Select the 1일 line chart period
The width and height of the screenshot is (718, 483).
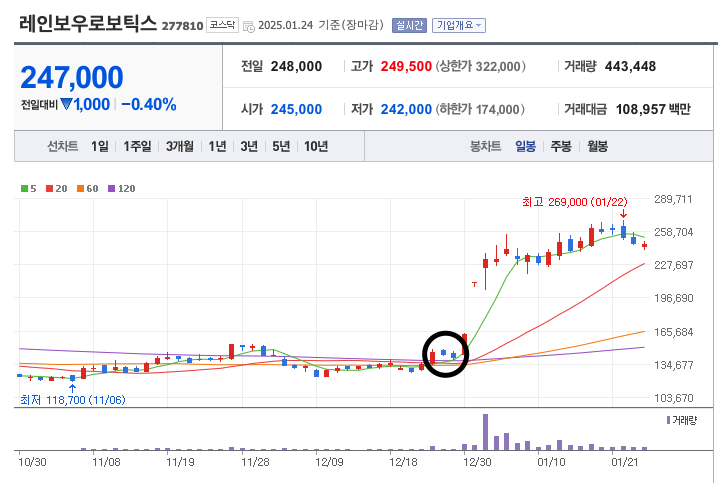[x=99, y=147]
